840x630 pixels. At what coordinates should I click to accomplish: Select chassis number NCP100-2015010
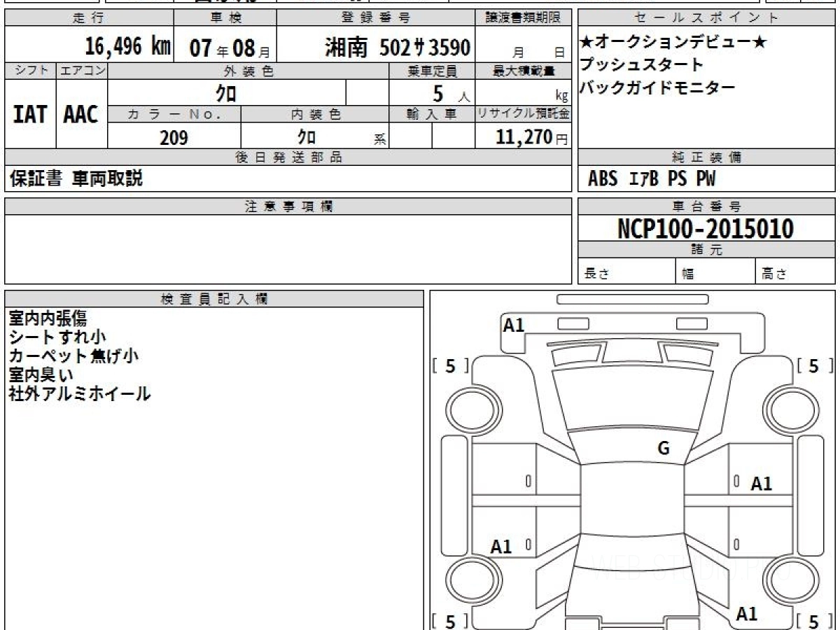pyautogui.click(x=706, y=228)
